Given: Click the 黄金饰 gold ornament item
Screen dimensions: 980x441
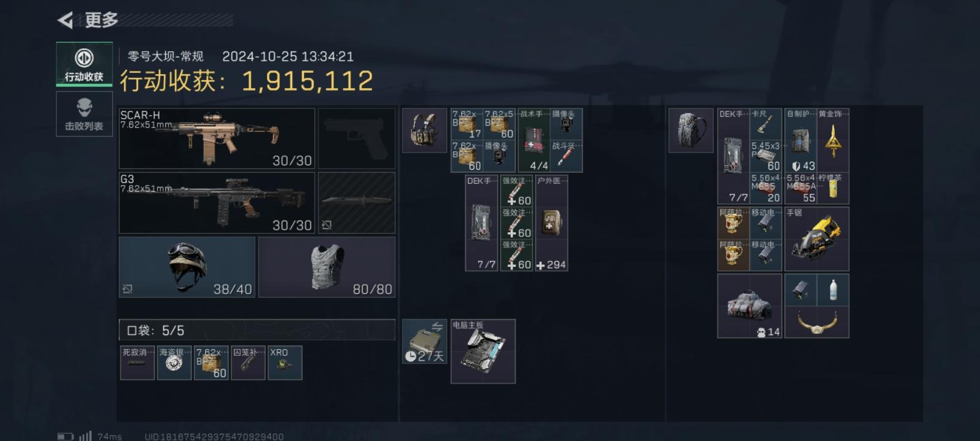Looking at the screenshot, I should point(833,140).
